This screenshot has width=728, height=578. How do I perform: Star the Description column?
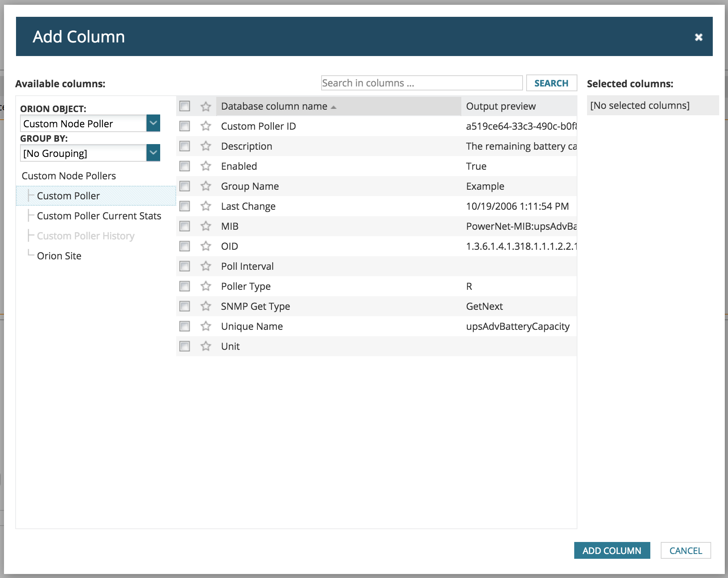[x=206, y=146]
